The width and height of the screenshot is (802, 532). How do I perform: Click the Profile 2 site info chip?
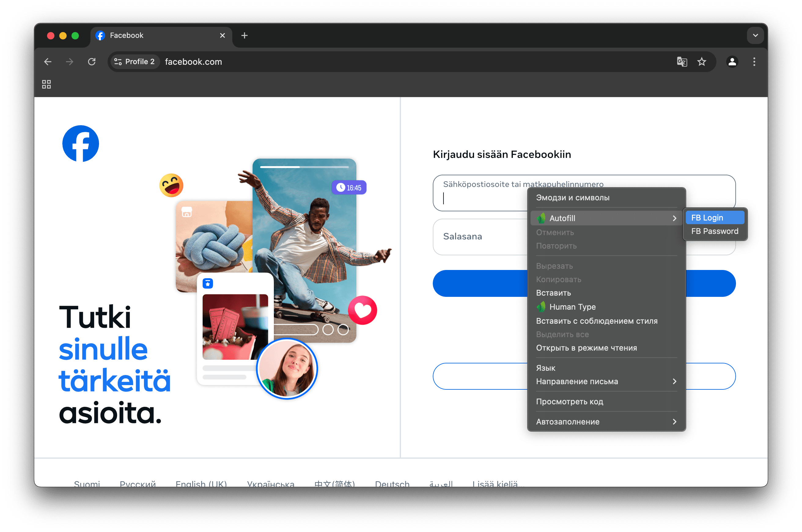(134, 62)
